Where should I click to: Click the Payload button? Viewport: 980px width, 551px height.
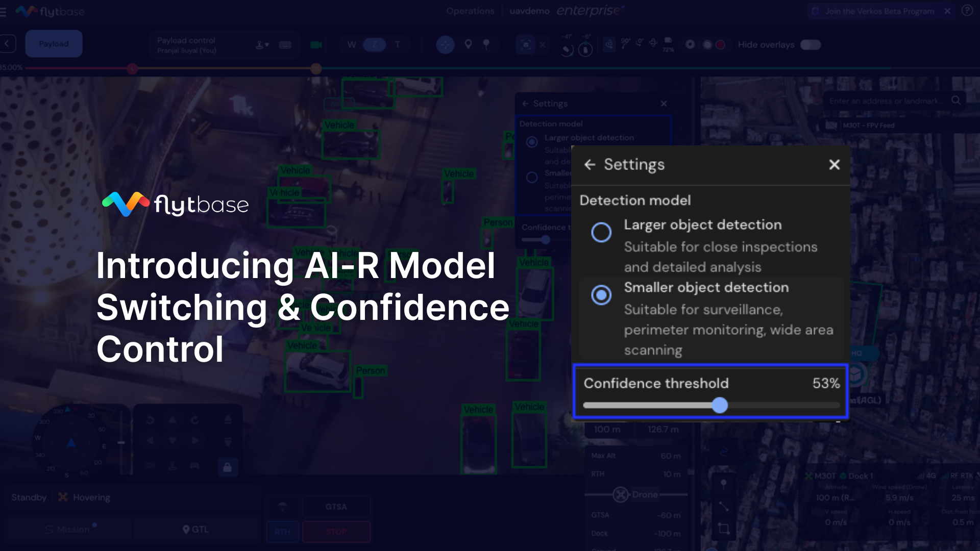pos(54,44)
